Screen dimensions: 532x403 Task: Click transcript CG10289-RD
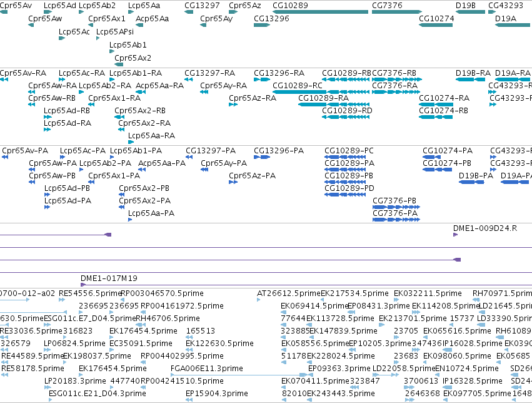(x=347, y=111)
